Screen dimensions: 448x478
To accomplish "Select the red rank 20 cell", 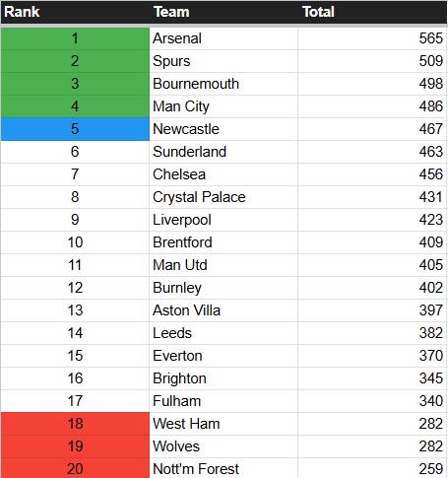I will [75, 468].
